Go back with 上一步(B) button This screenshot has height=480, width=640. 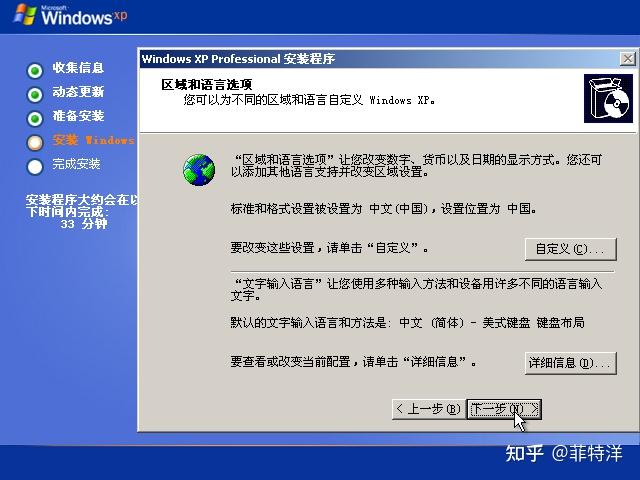[x=429, y=409]
